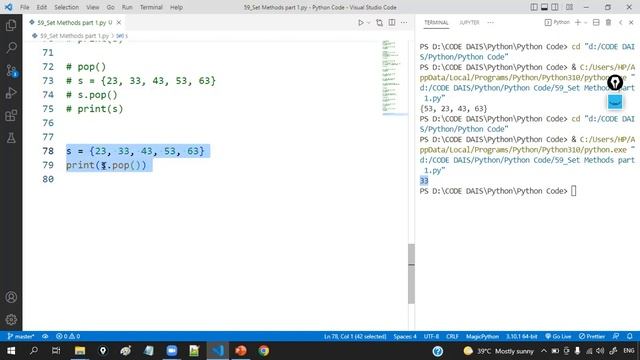Open the Search view in activity bar
Screen dimensions: 640x360
(x=11, y=48)
